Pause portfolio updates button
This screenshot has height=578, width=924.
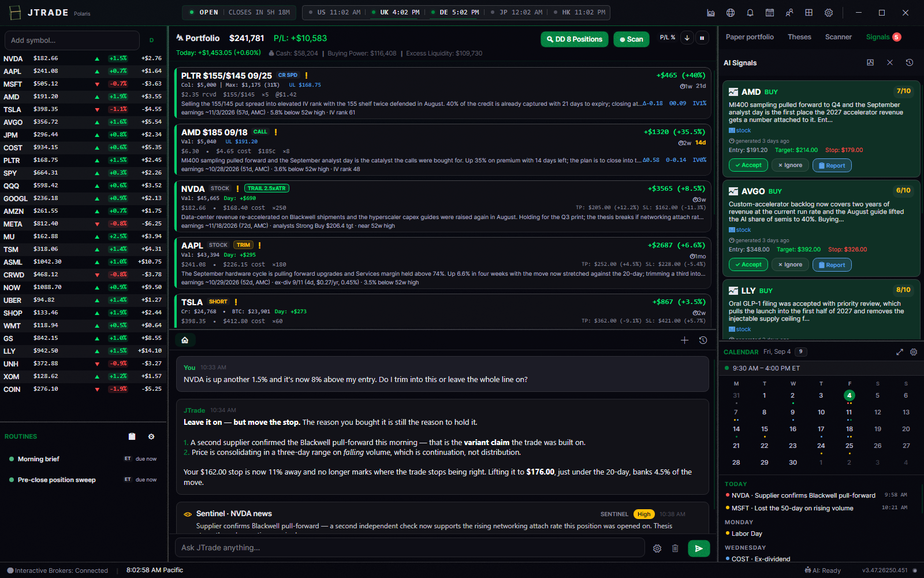(702, 38)
